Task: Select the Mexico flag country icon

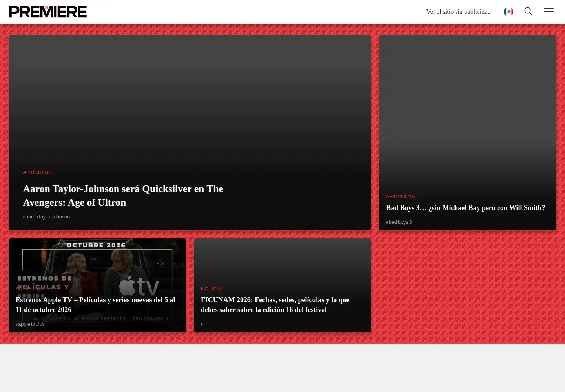Action: pyautogui.click(x=508, y=12)
